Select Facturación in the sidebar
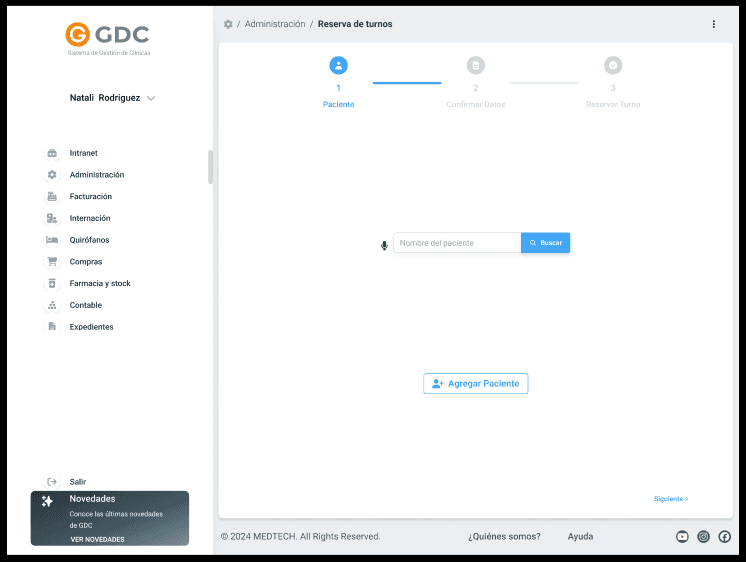 click(90, 197)
